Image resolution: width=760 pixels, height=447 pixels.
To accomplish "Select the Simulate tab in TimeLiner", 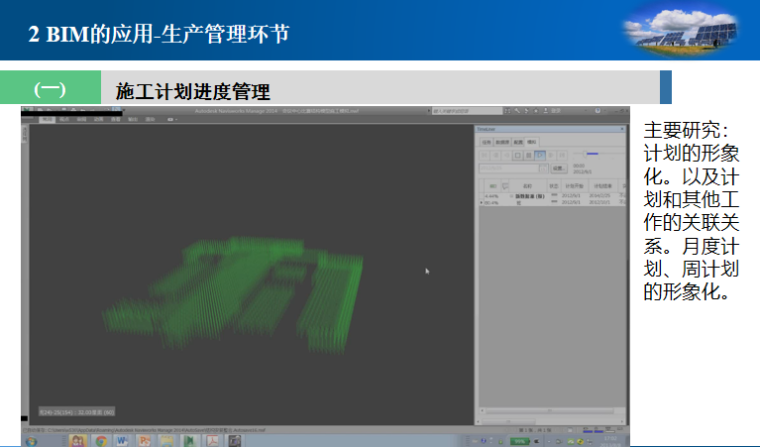I will [x=532, y=142].
